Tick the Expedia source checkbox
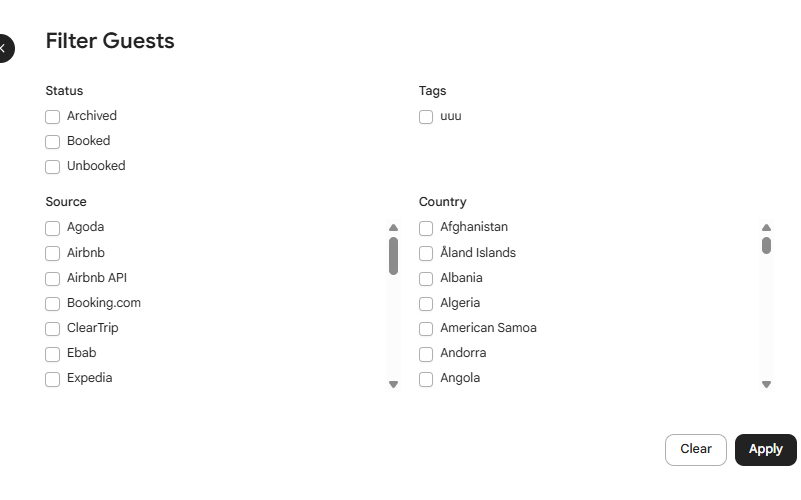The height and width of the screenshot is (500, 801). click(x=53, y=379)
